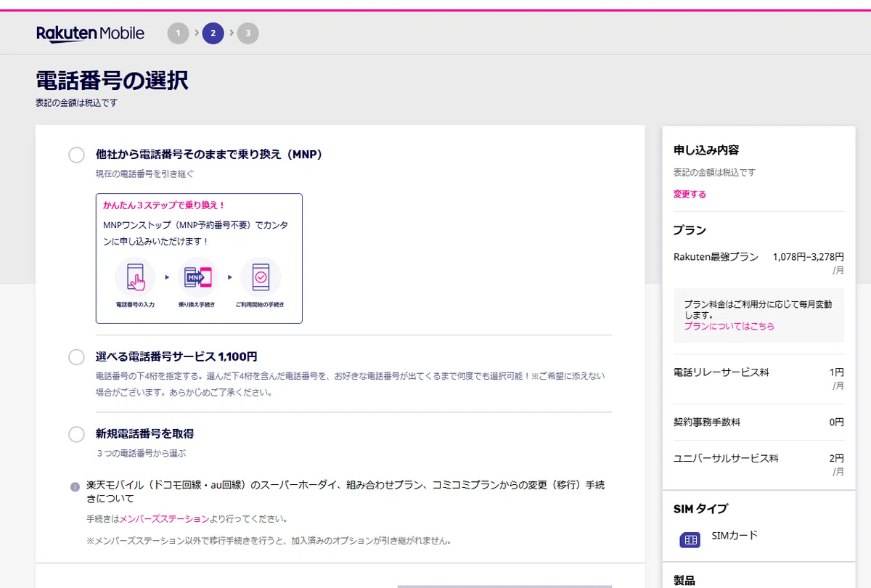The width and height of the screenshot is (871, 588).
Task: Click the ご利用開始の手続き checkmark icon
Action: pos(261,277)
